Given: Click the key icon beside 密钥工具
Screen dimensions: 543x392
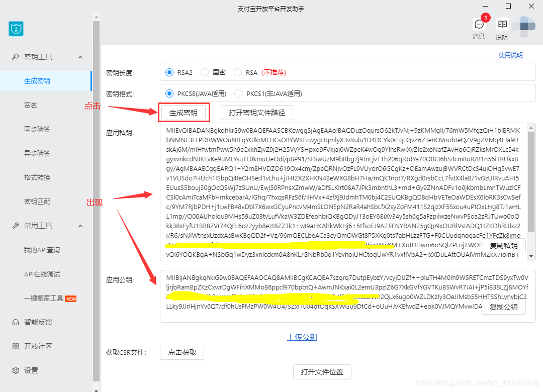Looking at the screenshot, I should [16, 56].
